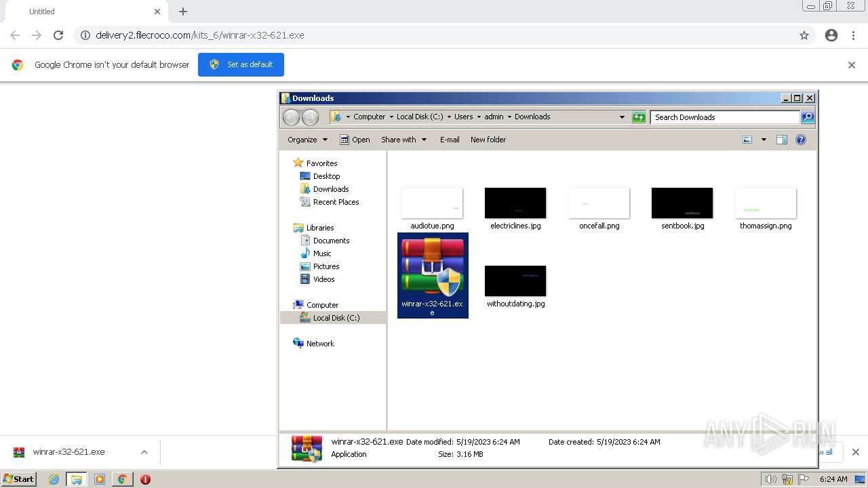The height and width of the screenshot is (488, 868).
Task: Open Windows Explorer taskbar icon
Action: tap(77, 479)
